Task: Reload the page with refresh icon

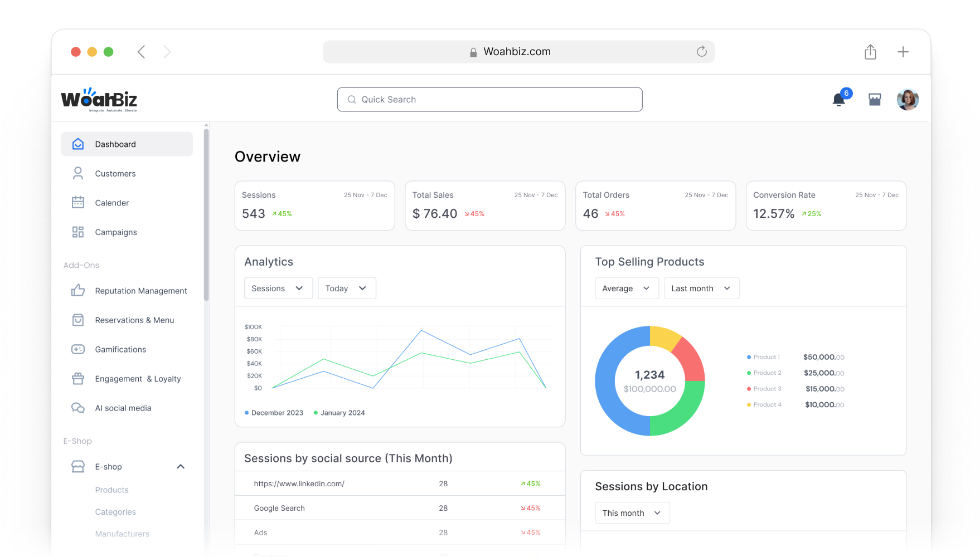Action: [x=701, y=52]
